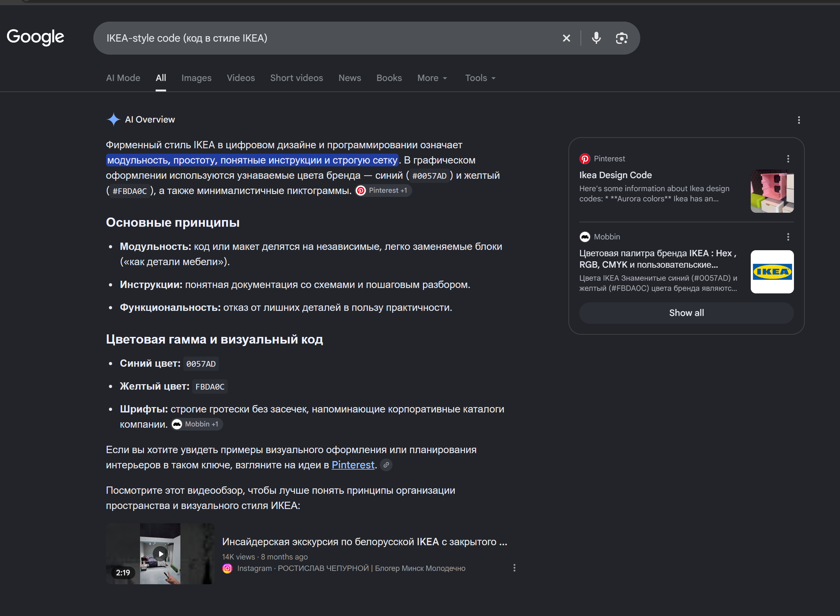Click the pink furniture thumbnail image

pyautogui.click(x=772, y=191)
